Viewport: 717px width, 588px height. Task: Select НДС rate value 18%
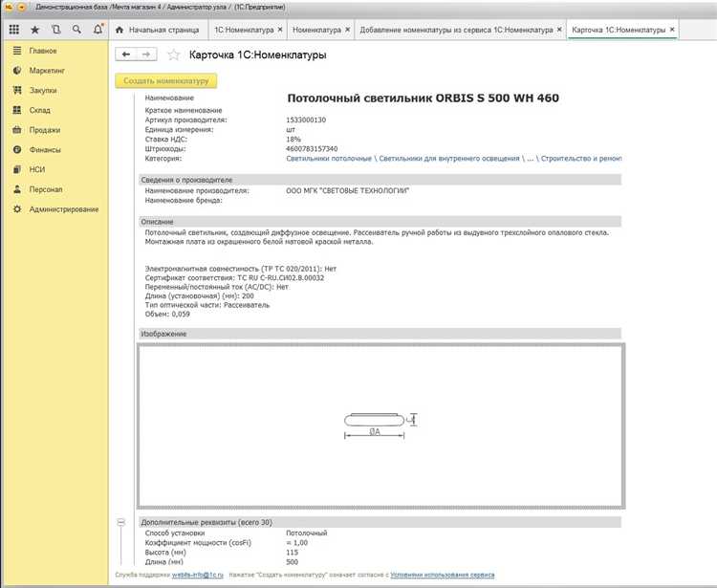(x=293, y=139)
